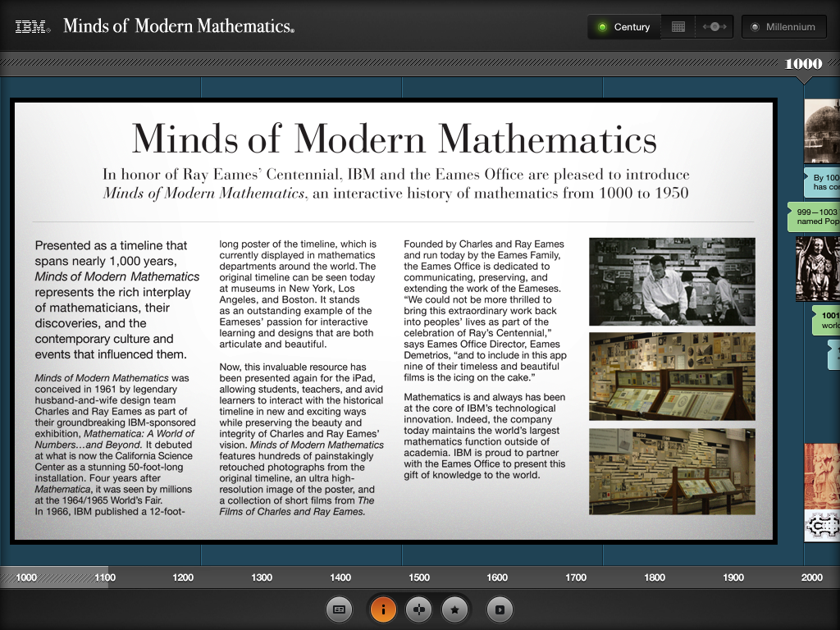This screenshot has width=840, height=630.
Task: Click the large 'Minds of Modern Mathematics' panel heading
Action: click(395, 139)
